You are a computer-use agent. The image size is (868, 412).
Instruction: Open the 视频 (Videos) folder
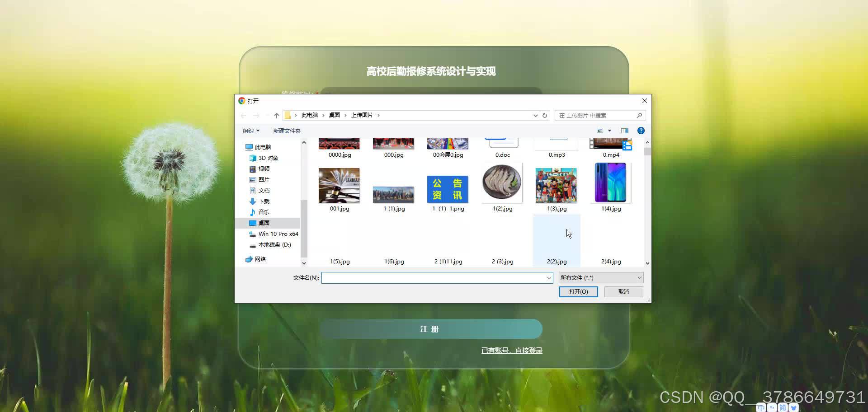click(x=264, y=169)
